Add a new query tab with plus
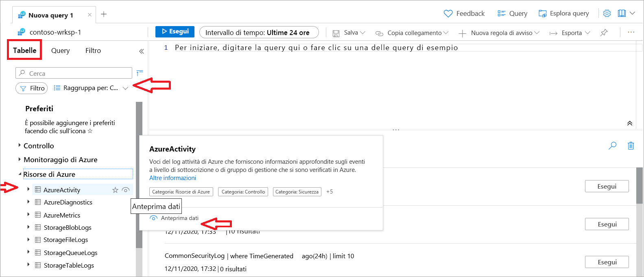Image resolution: width=644 pixels, height=277 pixels. [x=104, y=14]
